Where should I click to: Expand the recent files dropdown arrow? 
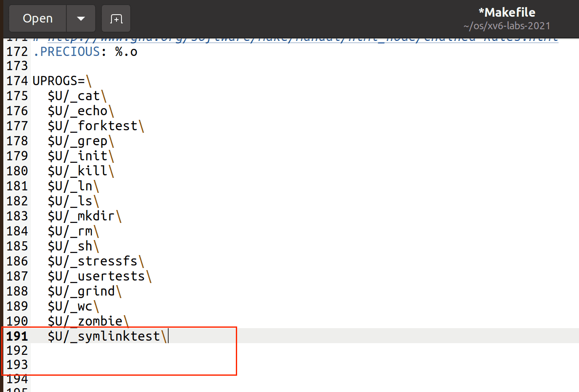(81, 19)
